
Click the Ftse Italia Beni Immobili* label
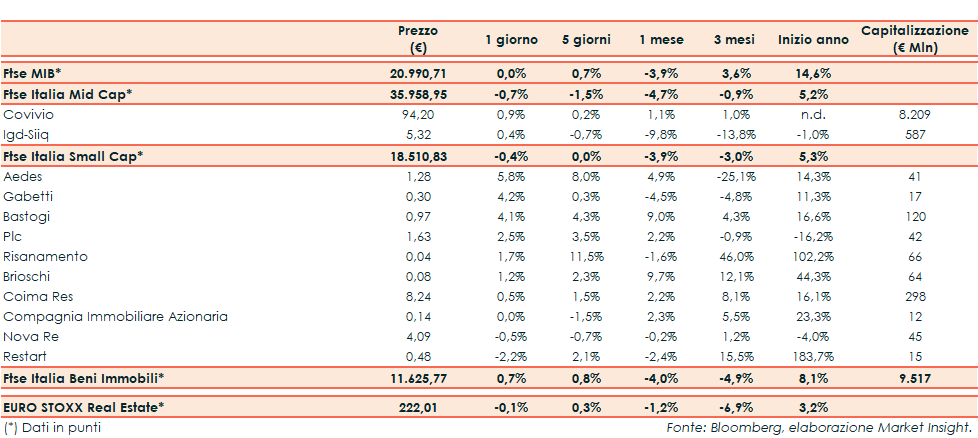(x=84, y=378)
